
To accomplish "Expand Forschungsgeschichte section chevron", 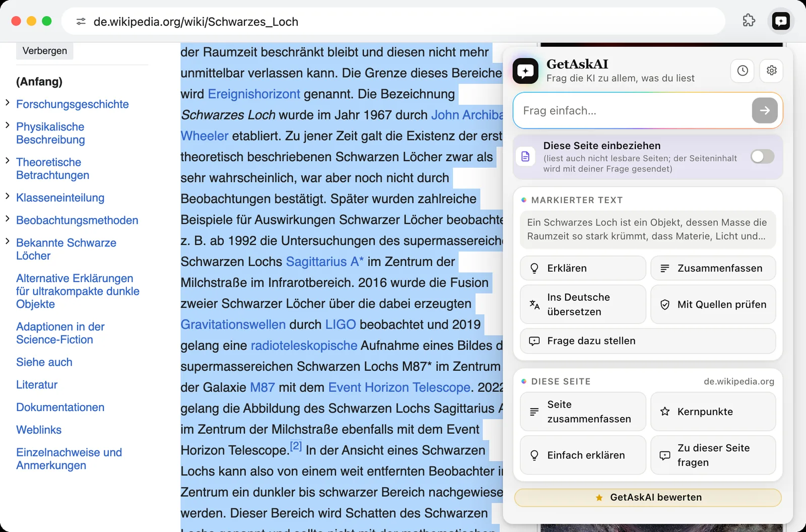I will 8,103.
